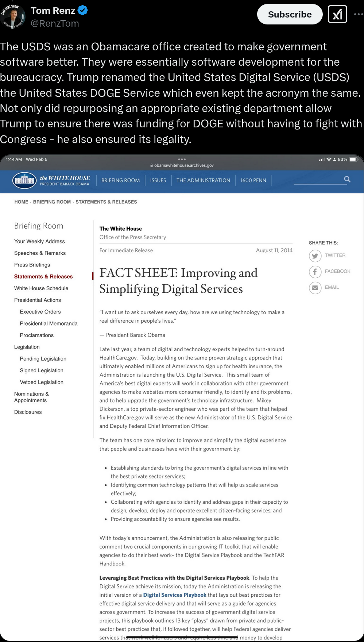The width and height of the screenshot is (364, 642).
Task: Go to HOME breadcrumb
Action: [x=21, y=202]
